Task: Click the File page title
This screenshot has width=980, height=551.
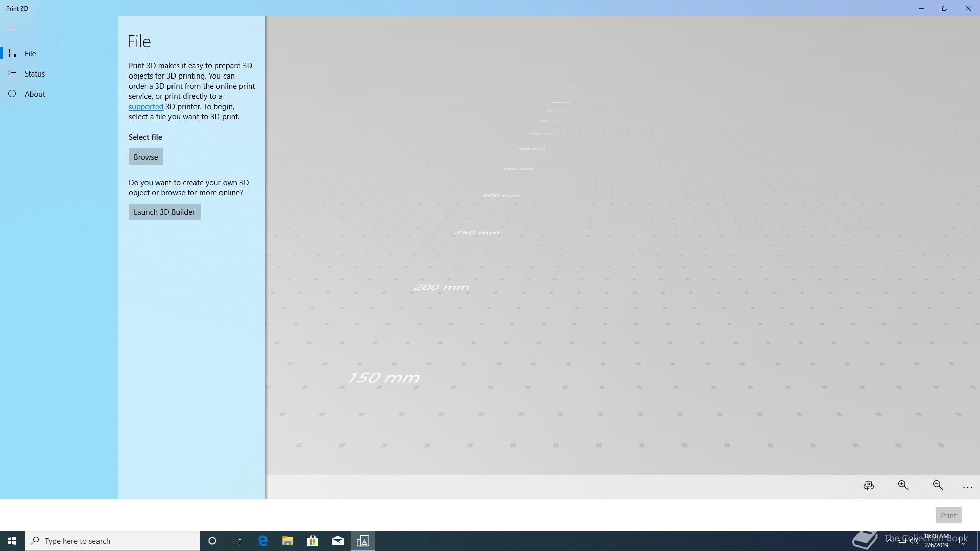Action: pyautogui.click(x=139, y=41)
